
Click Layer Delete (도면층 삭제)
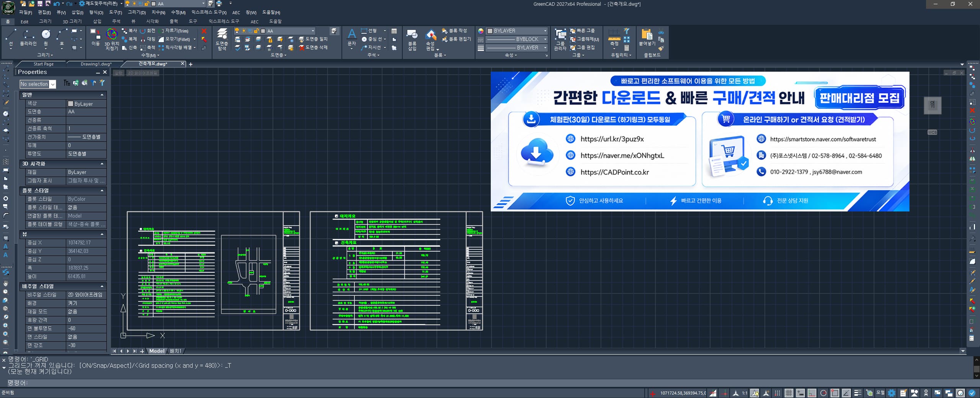tap(313, 47)
